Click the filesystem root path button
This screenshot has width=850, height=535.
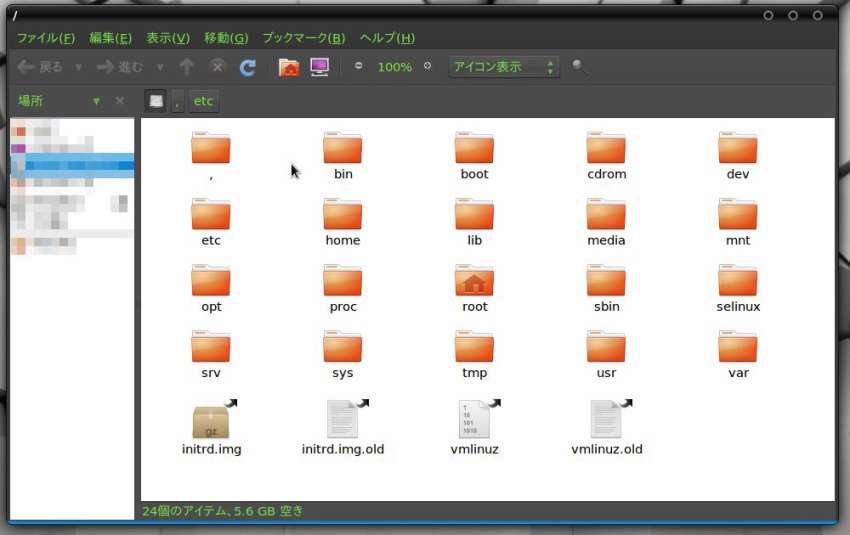click(x=156, y=101)
